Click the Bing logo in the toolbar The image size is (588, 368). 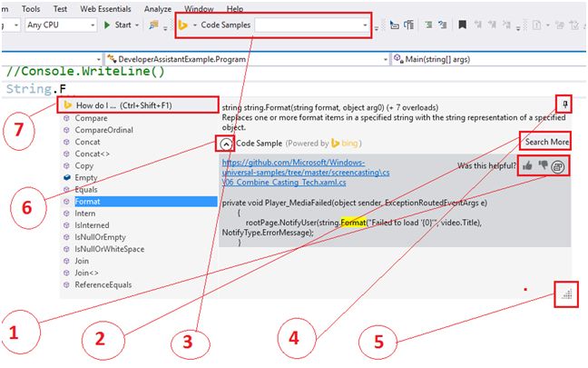coord(182,25)
